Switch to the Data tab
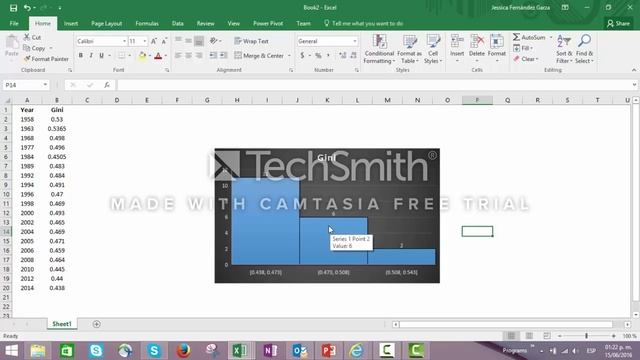Viewport: 640px width, 360px height. click(x=178, y=23)
